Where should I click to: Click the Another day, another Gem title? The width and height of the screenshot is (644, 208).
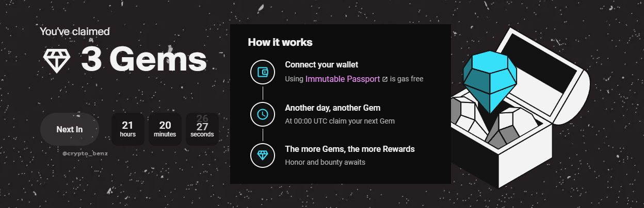(333, 108)
